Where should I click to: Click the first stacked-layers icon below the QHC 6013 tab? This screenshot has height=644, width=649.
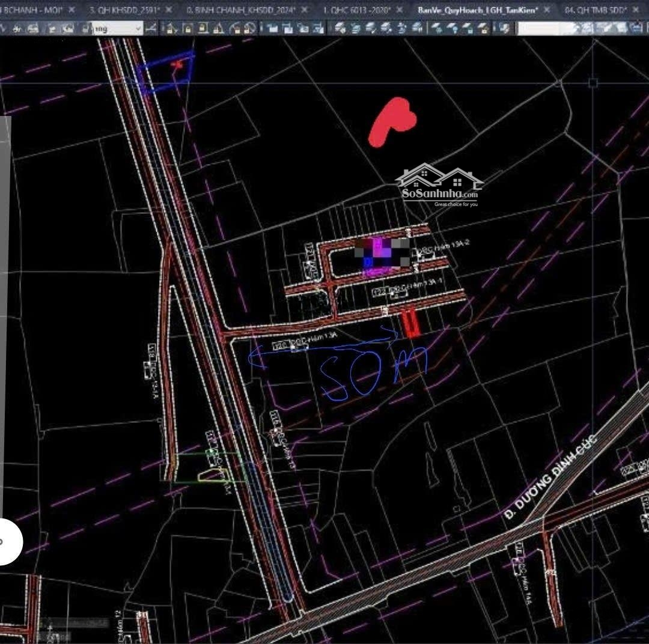point(341,28)
